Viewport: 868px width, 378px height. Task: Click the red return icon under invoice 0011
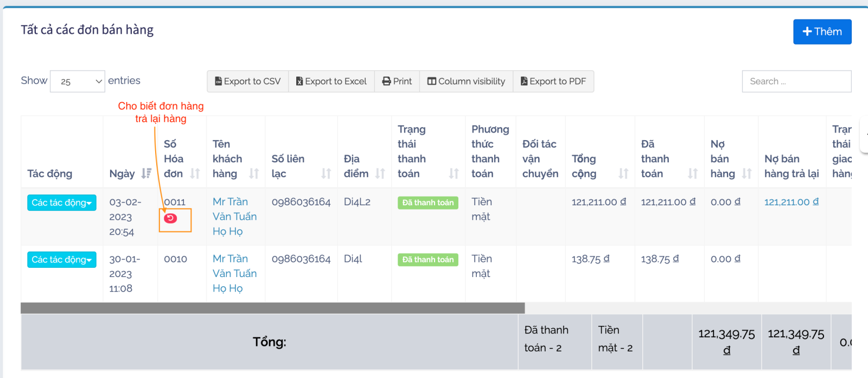coord(170,218)
